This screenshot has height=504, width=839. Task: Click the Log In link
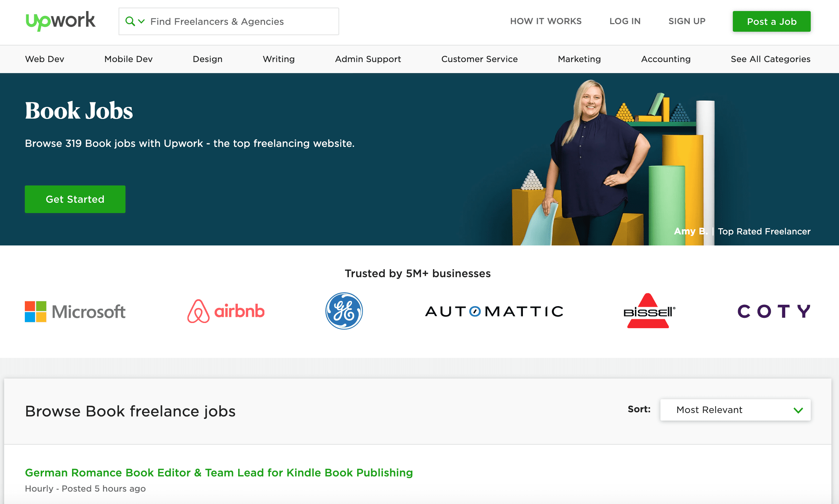tap(625, 21)
